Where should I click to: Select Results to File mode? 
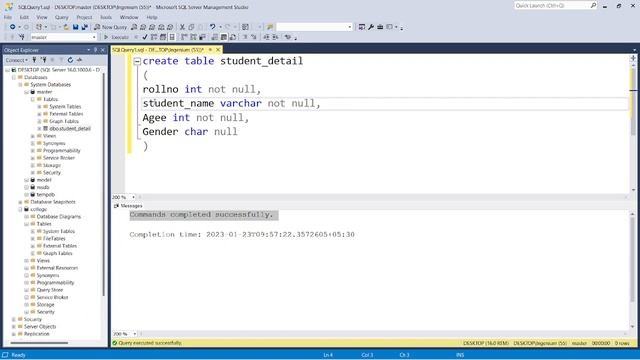233,37
